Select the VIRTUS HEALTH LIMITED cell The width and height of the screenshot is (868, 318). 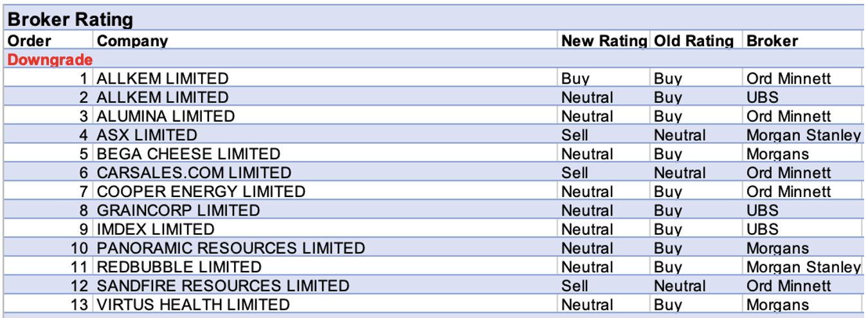pos(194,304)
